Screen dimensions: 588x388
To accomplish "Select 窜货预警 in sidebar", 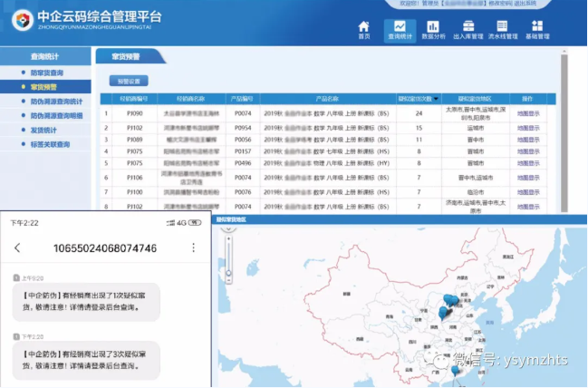I will (x=43, y=87).
